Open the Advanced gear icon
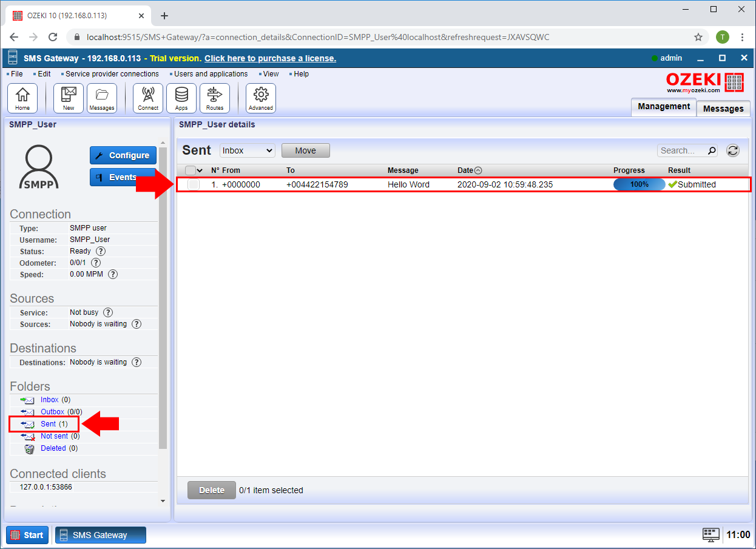The height and width of the screenshot is (549, 756). [261, 98]
